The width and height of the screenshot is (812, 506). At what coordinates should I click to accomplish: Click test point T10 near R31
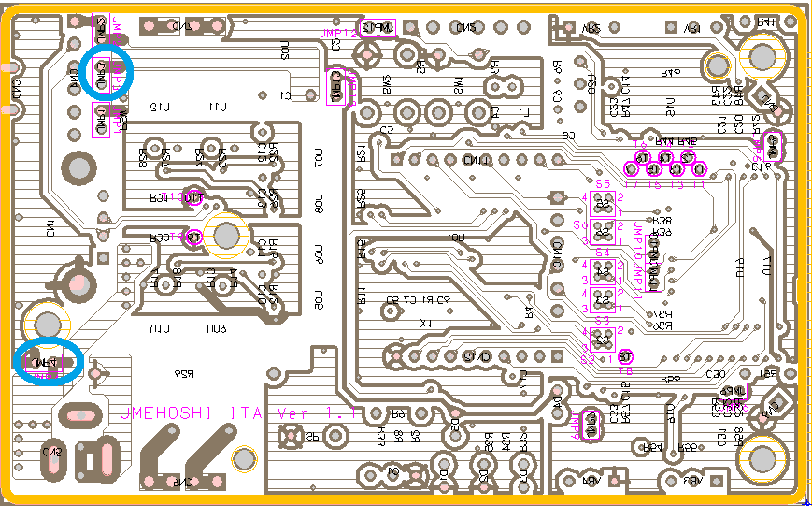(193, 197)
